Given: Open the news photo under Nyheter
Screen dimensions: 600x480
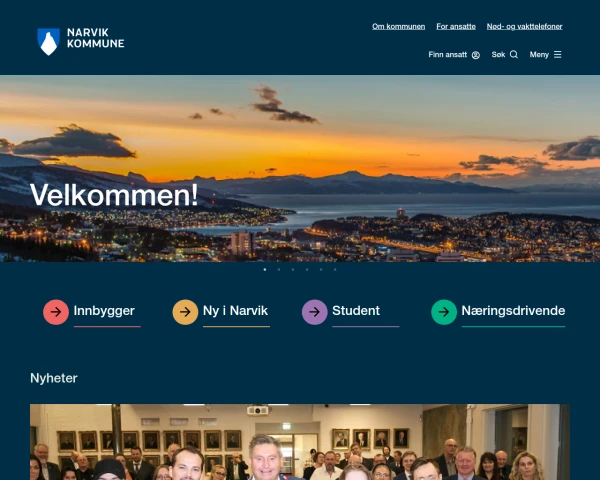Looking at the screenshot, I should coord(300,442).
